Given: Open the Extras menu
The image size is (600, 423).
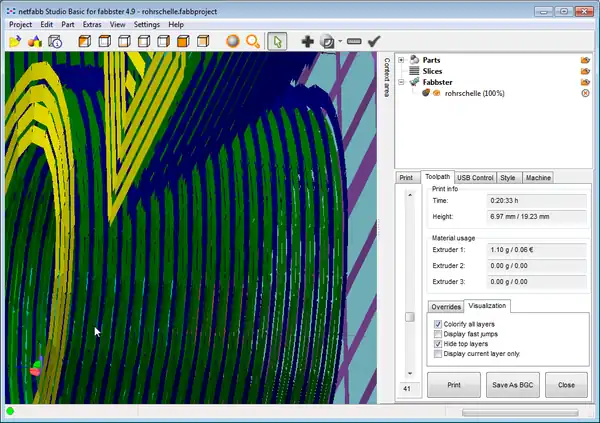Looking at the screenshot, I should 92,23.
